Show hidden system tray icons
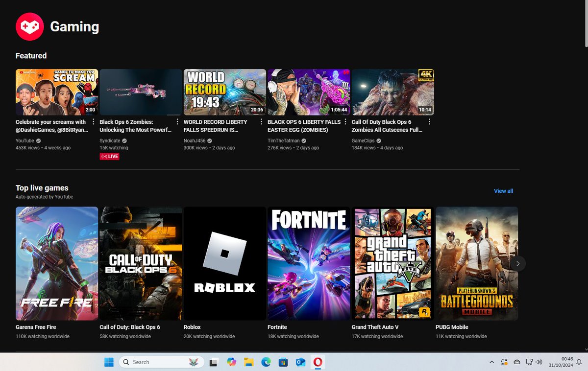The height and width of the screenshot is (371, 588). click(x=491, y=362)
